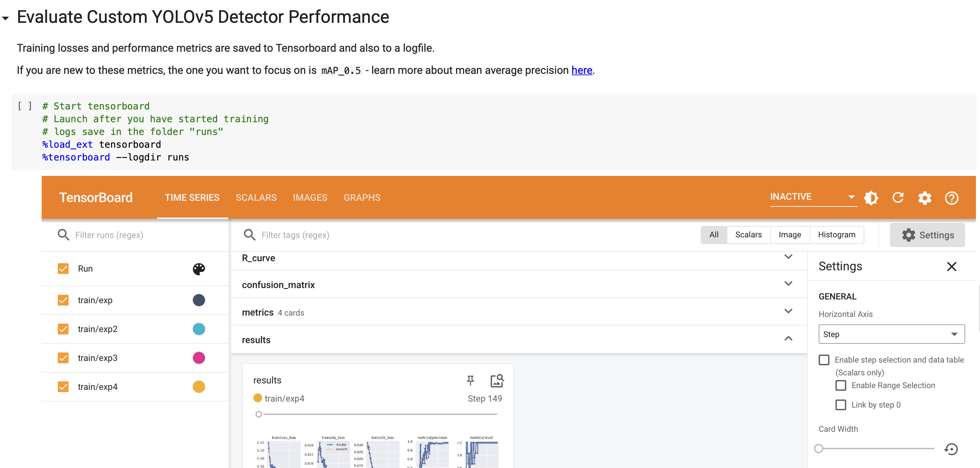Expand the confusion_matrix section
This screenshot has height=468, width=980.
click(x=788, y=284)
